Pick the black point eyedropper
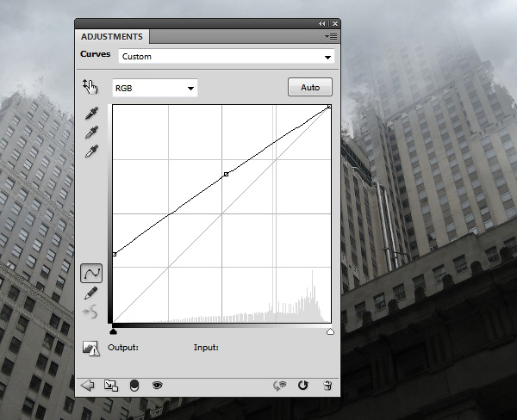 coord(90,114)
